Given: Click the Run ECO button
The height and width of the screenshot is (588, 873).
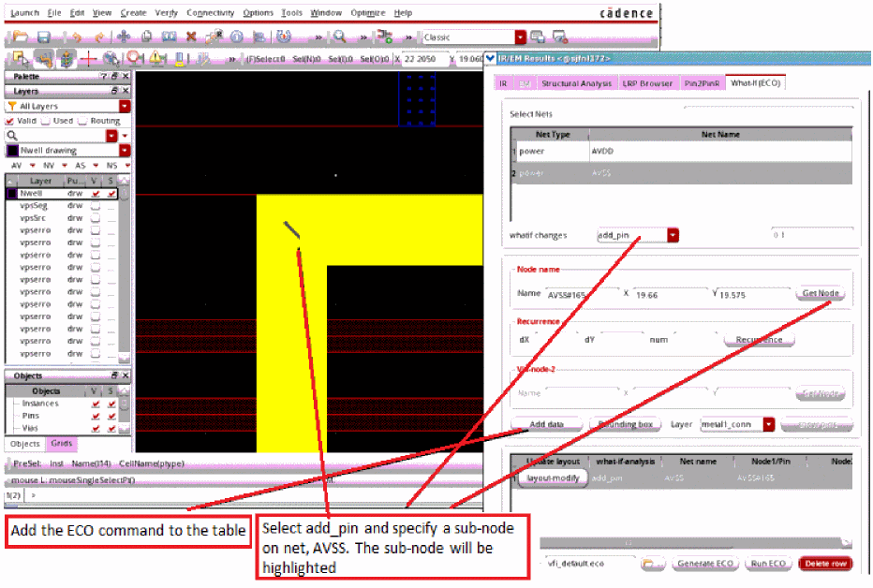Looking at the screenshot, I should [768, 564].
